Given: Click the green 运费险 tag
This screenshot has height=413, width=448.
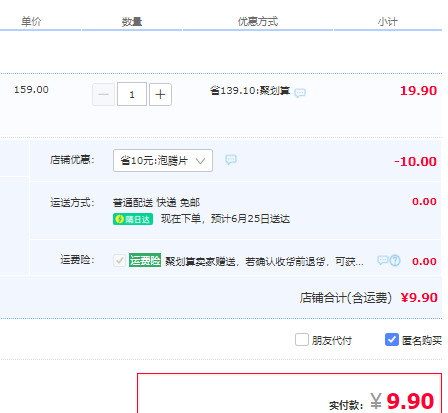Looking at the screenshot, I should tap(145, 260).
